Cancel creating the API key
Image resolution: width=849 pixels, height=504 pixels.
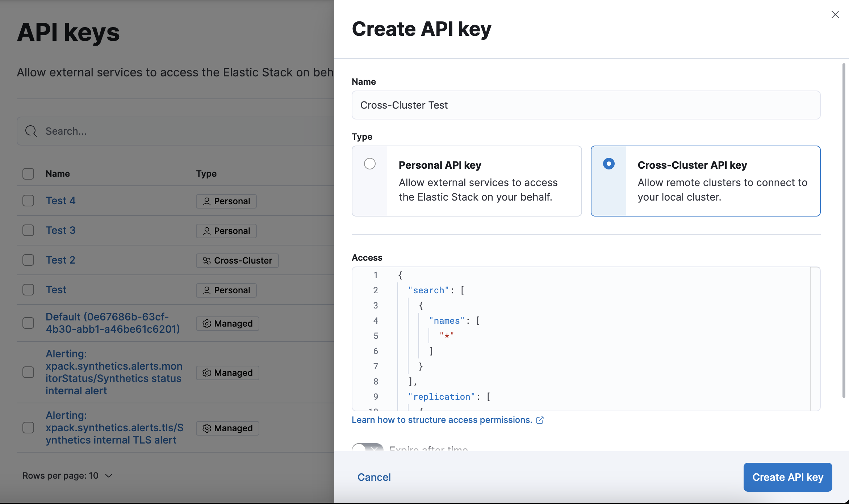(x=374, y=477)
